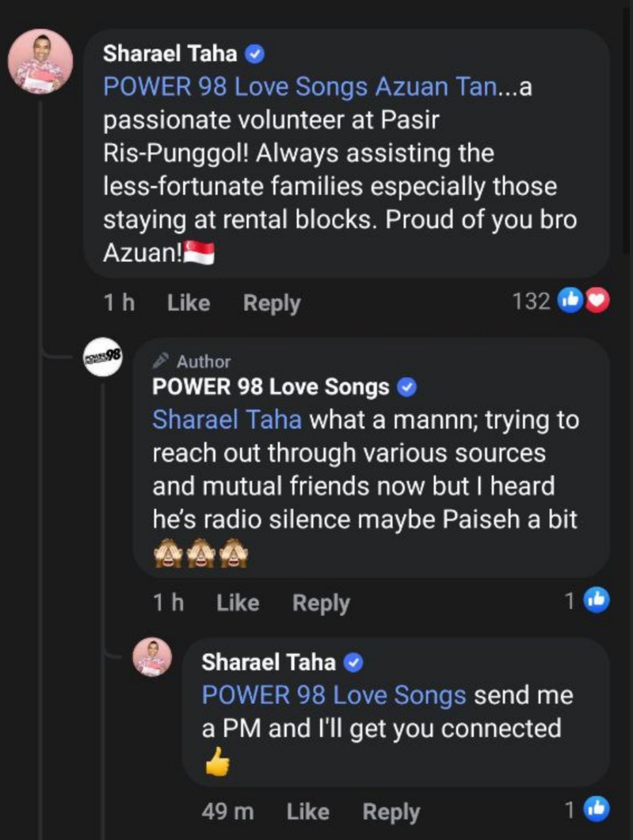633x840 pixels.
Task: Click the red heart reaction icon
Action: coord(597,301)
